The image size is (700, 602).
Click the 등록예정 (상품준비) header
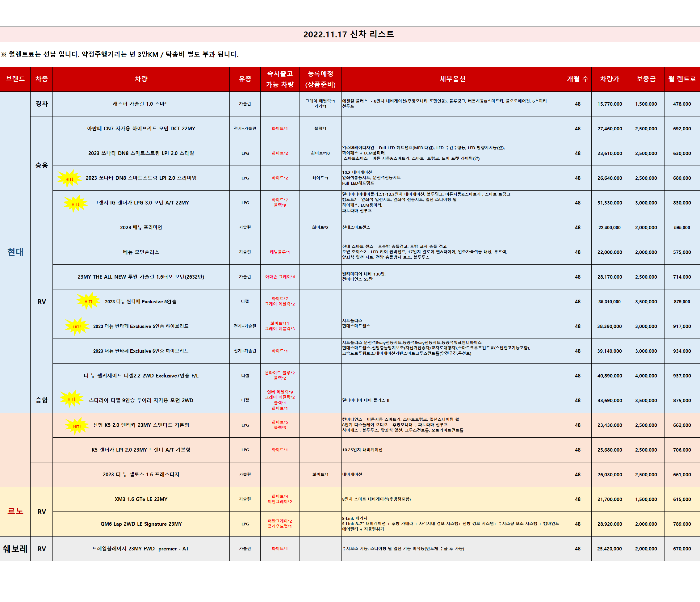click(x=320, y=79)
